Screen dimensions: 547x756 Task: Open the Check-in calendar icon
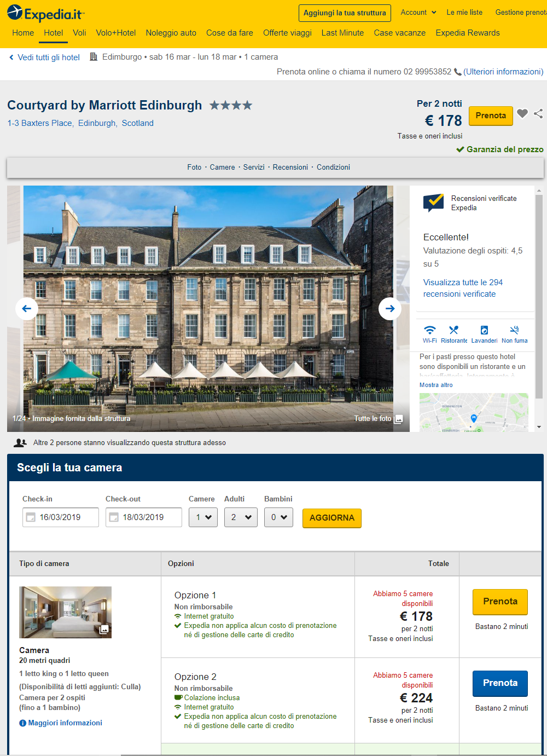31,517
